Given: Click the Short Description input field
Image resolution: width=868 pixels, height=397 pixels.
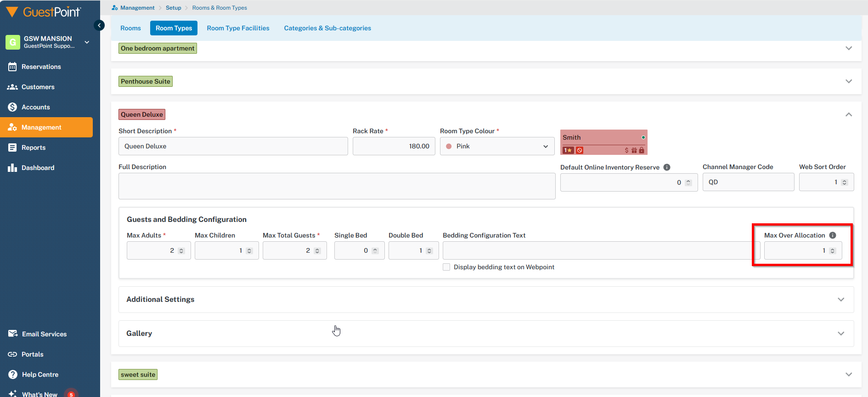Looking at the screenshot, I should pos(233,146).
